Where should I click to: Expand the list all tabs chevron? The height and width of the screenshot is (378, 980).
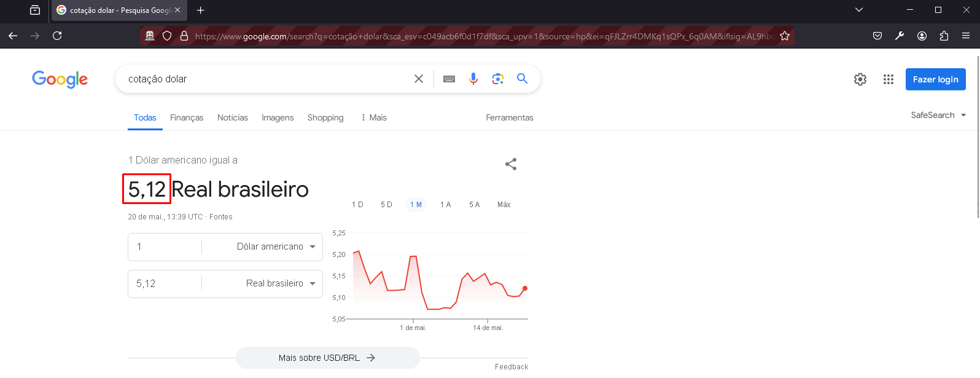[x=859, y=10]
